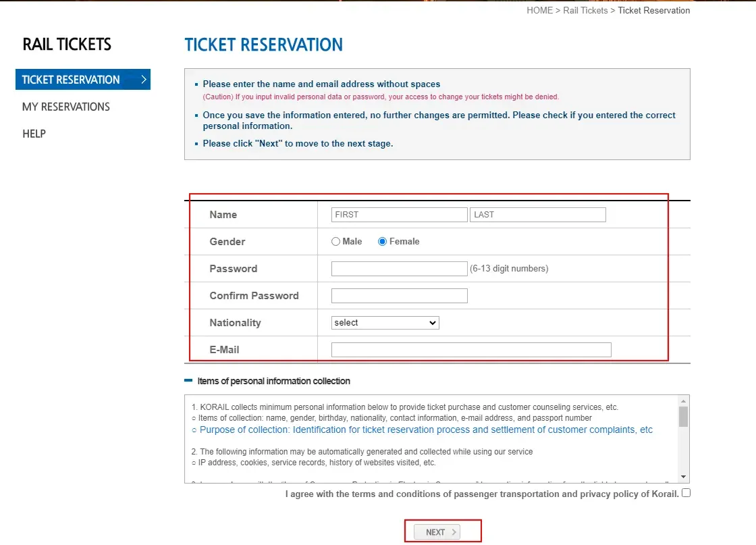Select the Male gender radio button
The height and width of the screenshot is (545, 756).
335,241
